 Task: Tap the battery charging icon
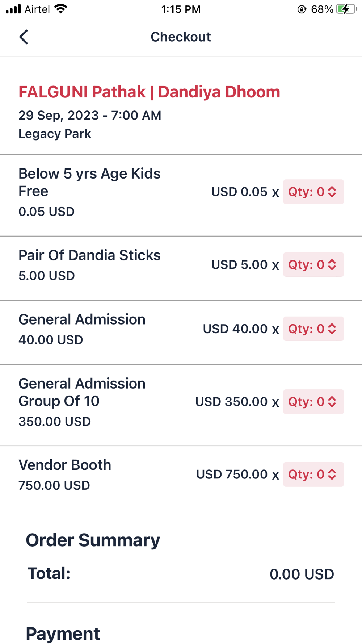pyautogui.click(x=346, y=9)
